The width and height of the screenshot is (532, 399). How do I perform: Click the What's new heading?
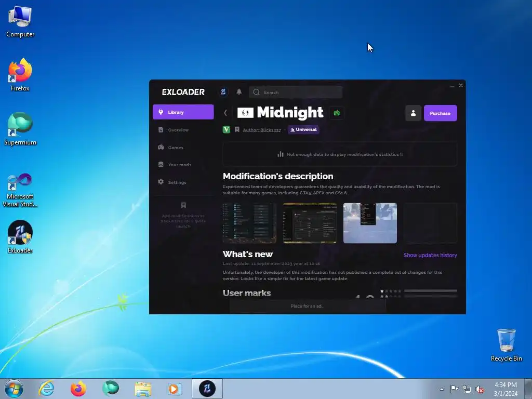tap(248, 254)
